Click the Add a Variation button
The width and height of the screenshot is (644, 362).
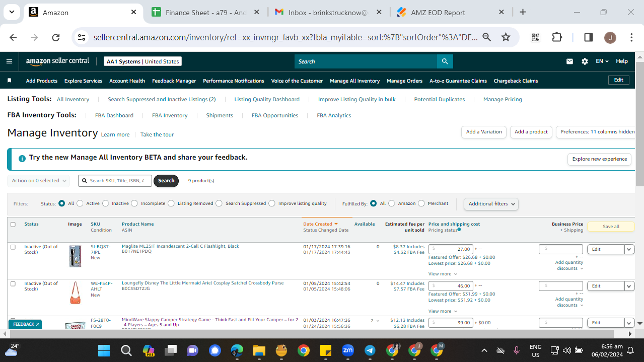point(484,132)
